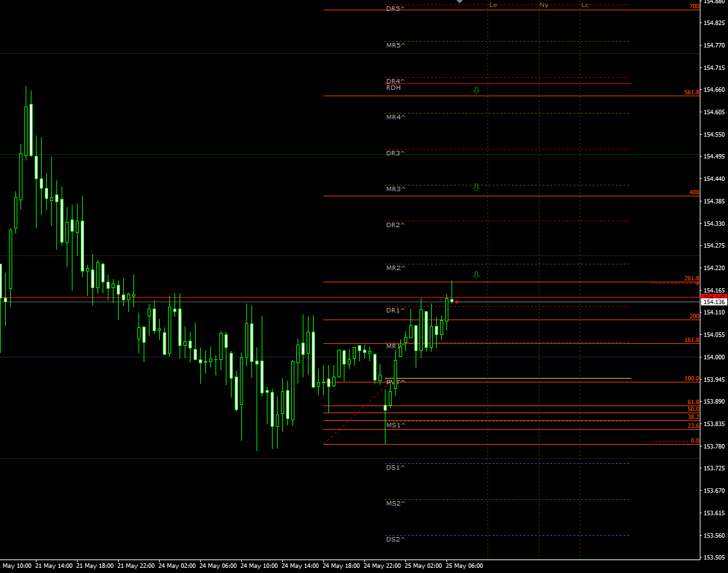The image size is (728, 573).
Task: Click the 153.780 price scale value
Action: click(x=714, y=446)
